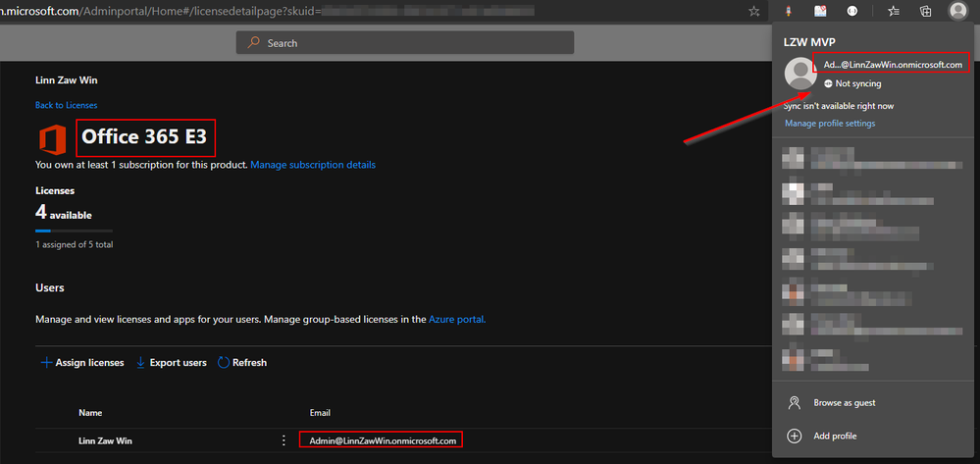This screenshot has width=980, height=464.
Task: Focus the admin center Search box
Action: 404,42
